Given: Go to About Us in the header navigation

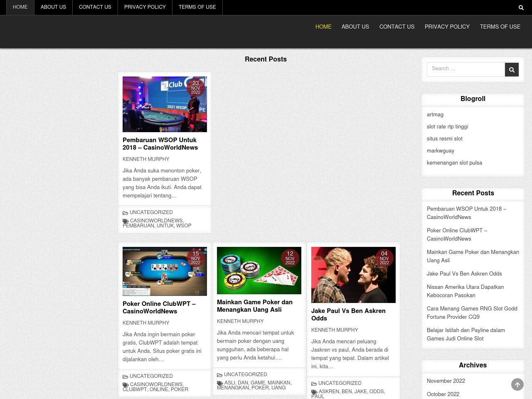Looking at the screenshot, I should 355,27.
